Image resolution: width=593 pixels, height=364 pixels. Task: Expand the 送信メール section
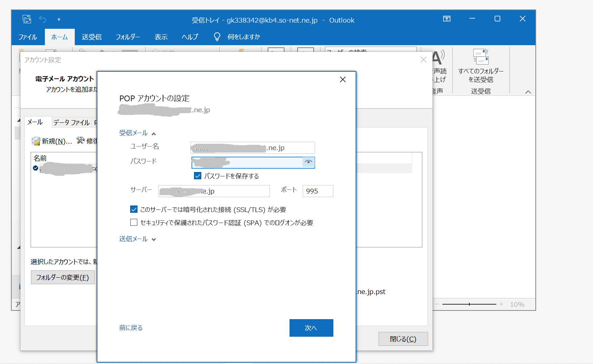point(137,239)
